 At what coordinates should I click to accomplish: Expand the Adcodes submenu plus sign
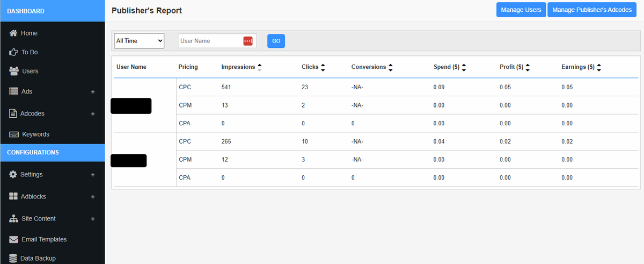[93, 114]
